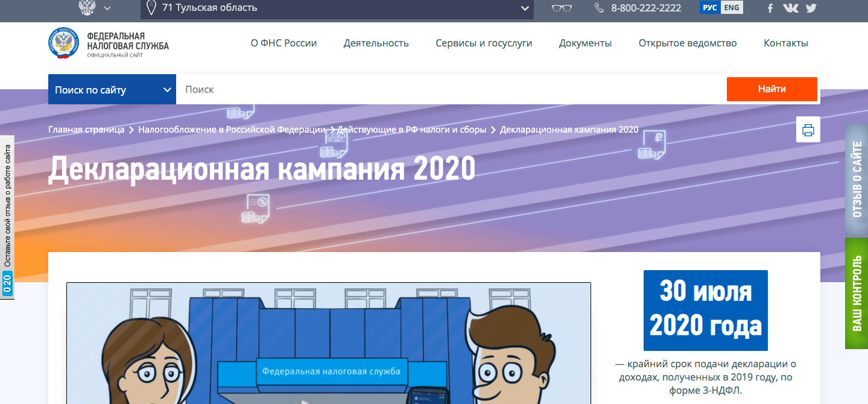This screenshot has width=868, height=404.
Task: Open the Сервисы и госуслуги menu
Action: click(x=484, y=43)
